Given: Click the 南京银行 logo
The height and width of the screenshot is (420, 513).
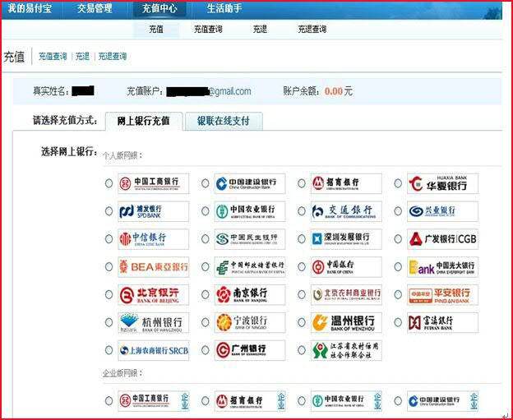Looking at the screenshot, I should point(250,295).
